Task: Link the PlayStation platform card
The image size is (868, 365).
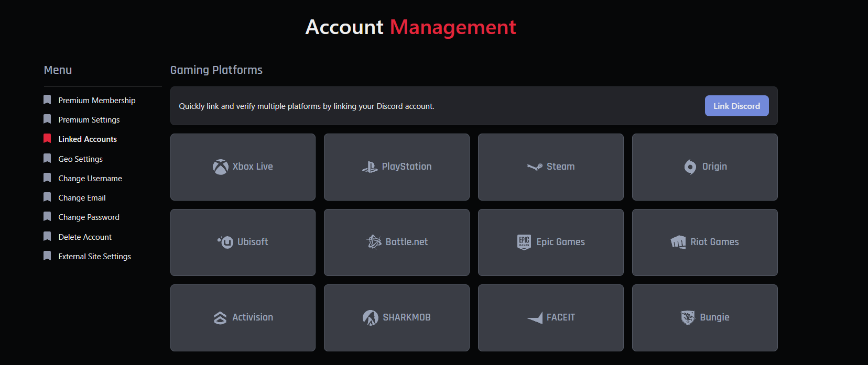Action: coord(397,167)
